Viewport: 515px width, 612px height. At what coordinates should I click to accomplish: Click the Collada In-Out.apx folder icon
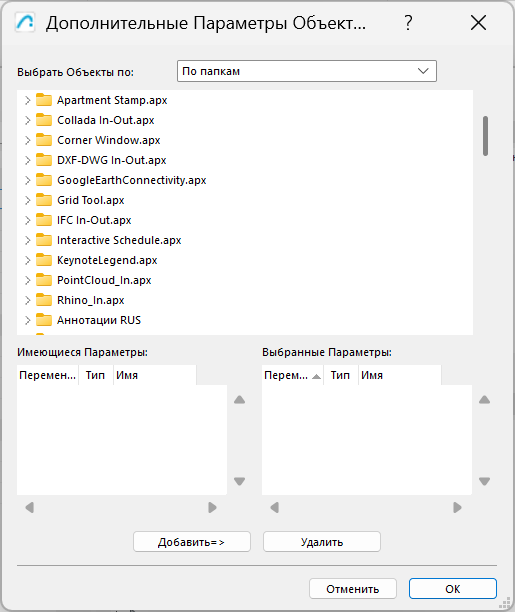tap(44, 120)
